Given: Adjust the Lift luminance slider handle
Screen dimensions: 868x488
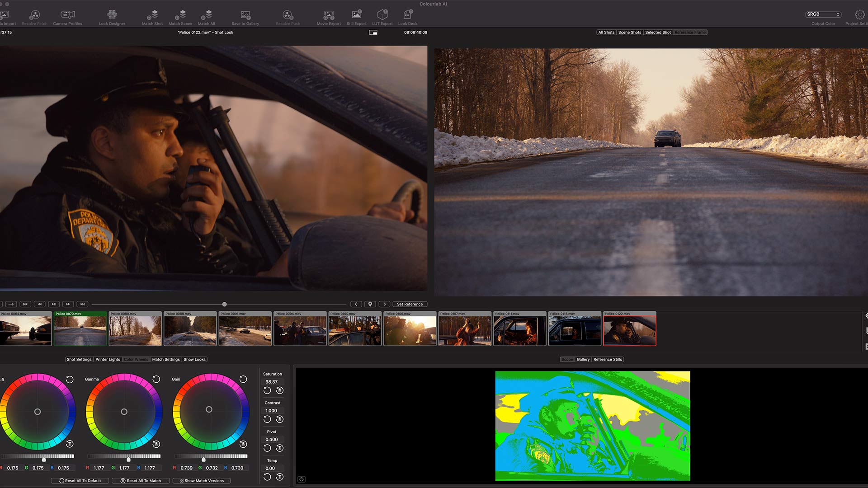Looking at the screenshot, I should (x=44, y=460).
